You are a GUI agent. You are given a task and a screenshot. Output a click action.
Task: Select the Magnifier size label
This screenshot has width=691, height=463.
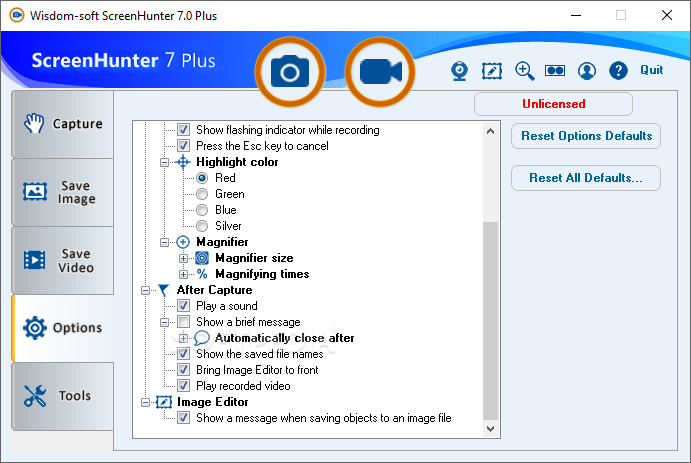(x=254, y=258)
